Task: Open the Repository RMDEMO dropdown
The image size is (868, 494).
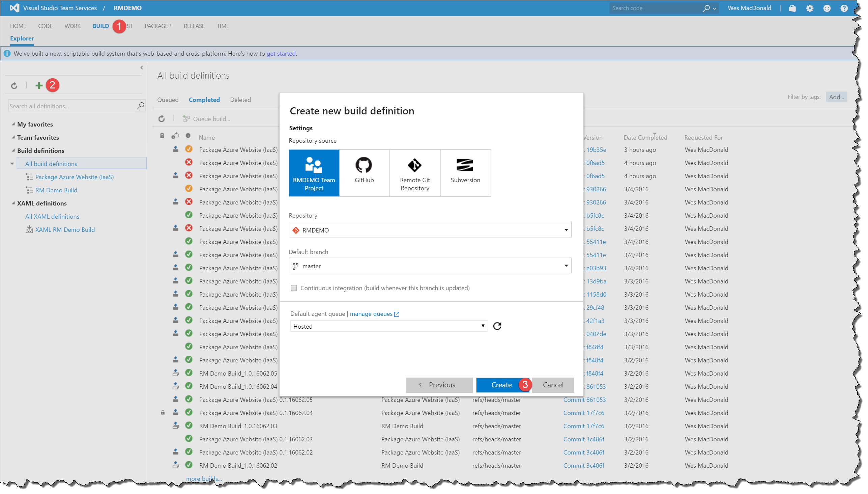Action: click(430, 230)
